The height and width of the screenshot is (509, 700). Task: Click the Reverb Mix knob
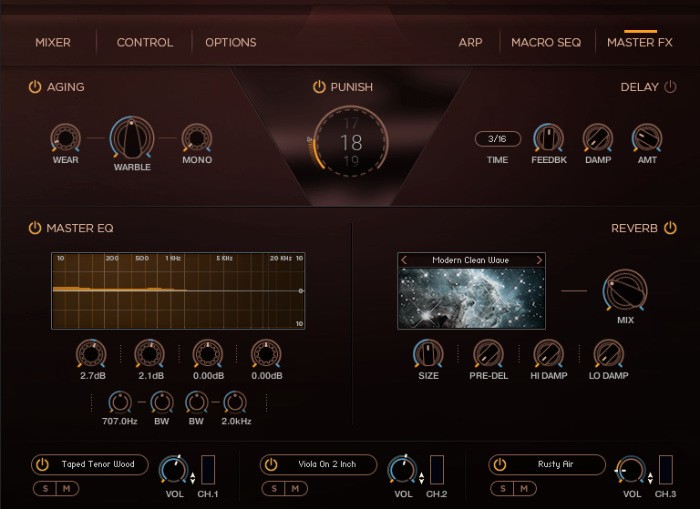tap(625, 292)
